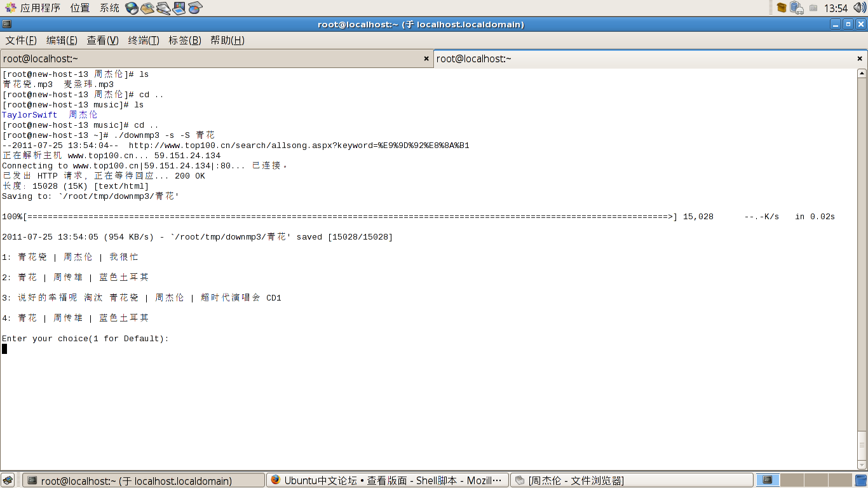Click result 1: 青花瓷 | 周杰伦 | 我很忙
The width and height of the screenshot is (868, 488).
tap(70, 257)
